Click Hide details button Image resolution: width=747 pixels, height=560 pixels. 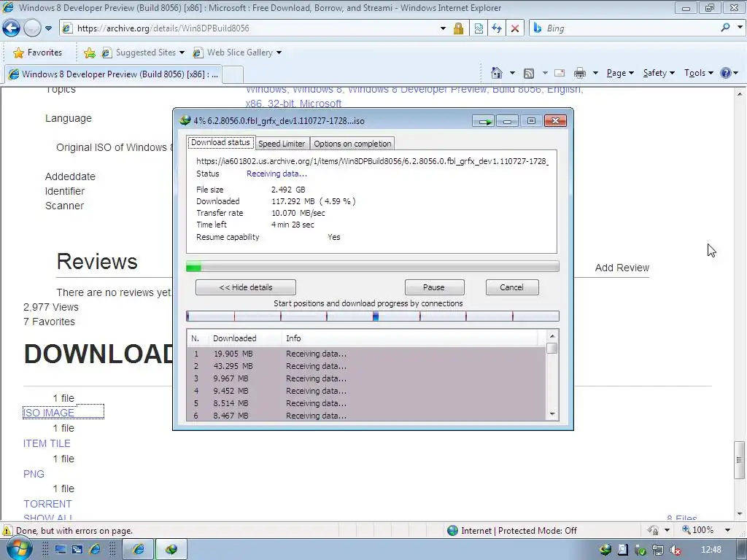point(245,287)
